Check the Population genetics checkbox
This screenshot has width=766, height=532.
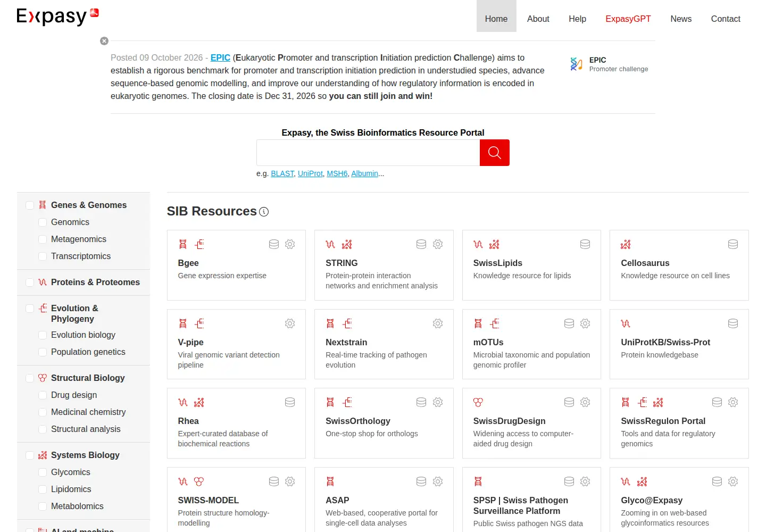[x=43, y=352]
